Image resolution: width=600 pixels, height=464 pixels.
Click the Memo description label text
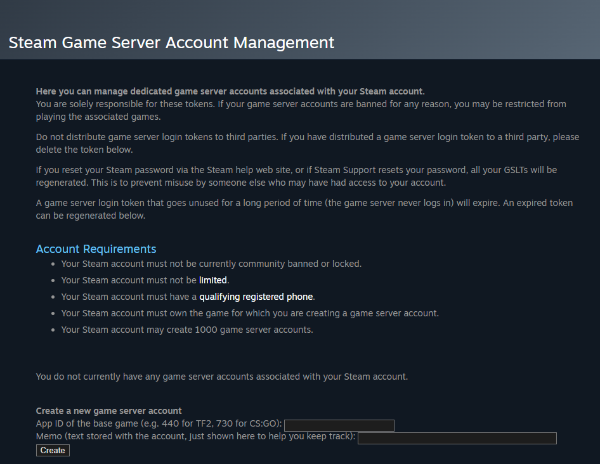(196, 438)
